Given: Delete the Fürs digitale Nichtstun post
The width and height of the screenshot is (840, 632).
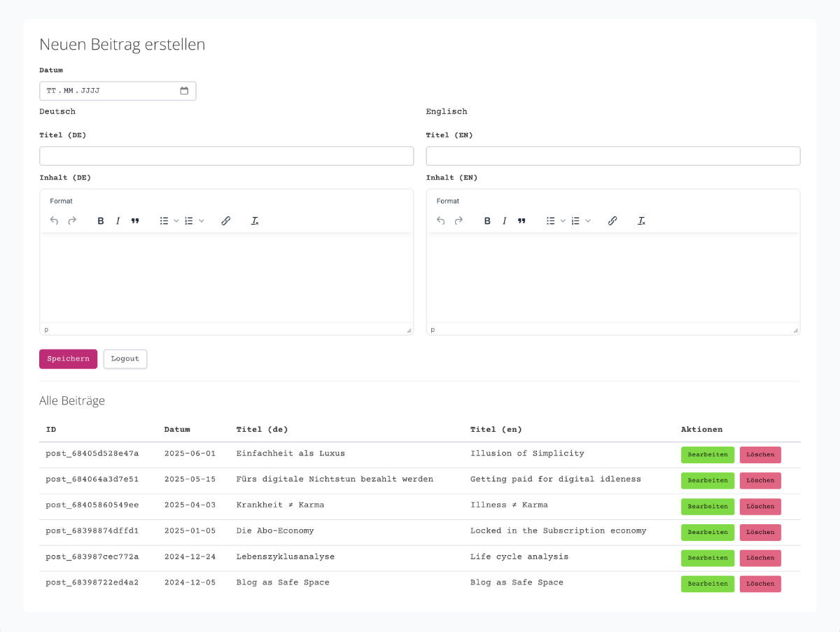Looking at the screenshot, I should pyautogui.click(x=760, y=481).
